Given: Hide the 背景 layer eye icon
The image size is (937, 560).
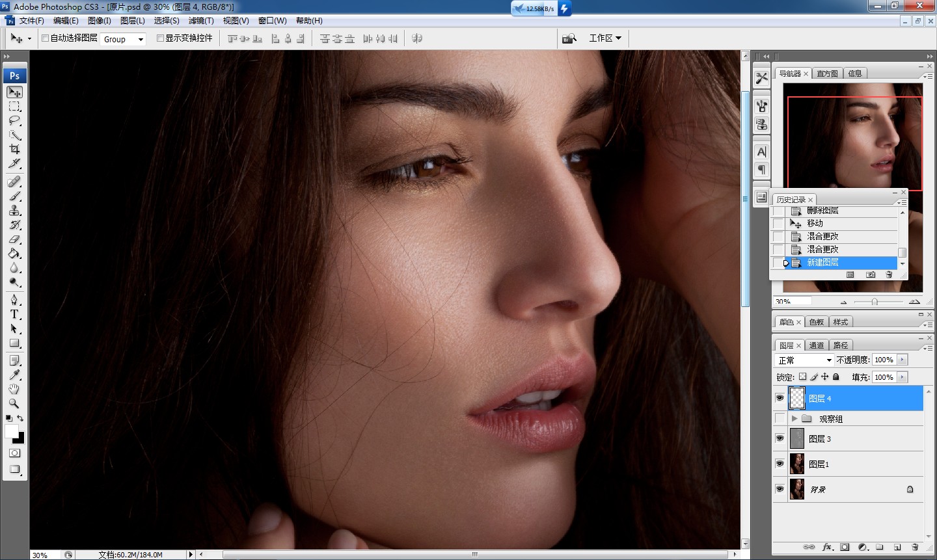Looking at the screenshot, I should tap(780, 489).
